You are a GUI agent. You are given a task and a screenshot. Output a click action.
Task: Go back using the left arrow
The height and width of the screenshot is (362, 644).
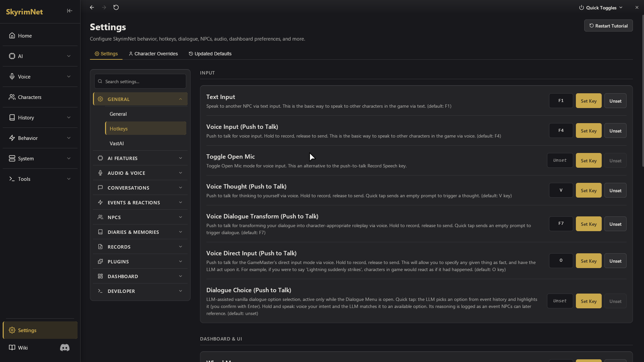click(x=92, y=7)
